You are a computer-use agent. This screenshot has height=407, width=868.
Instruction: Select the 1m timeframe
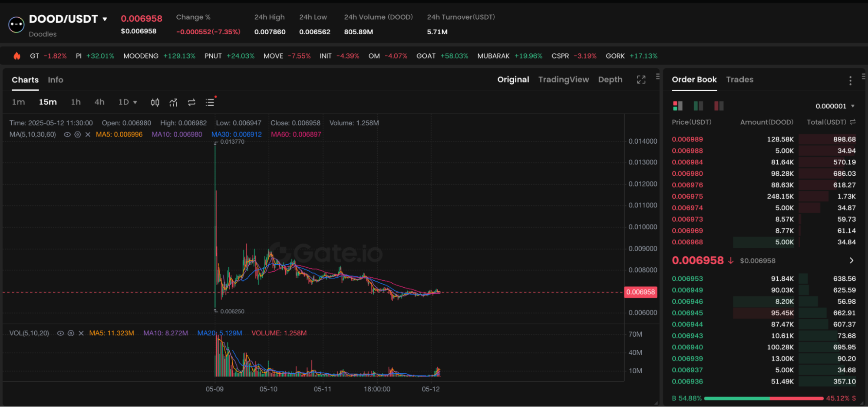18,102
